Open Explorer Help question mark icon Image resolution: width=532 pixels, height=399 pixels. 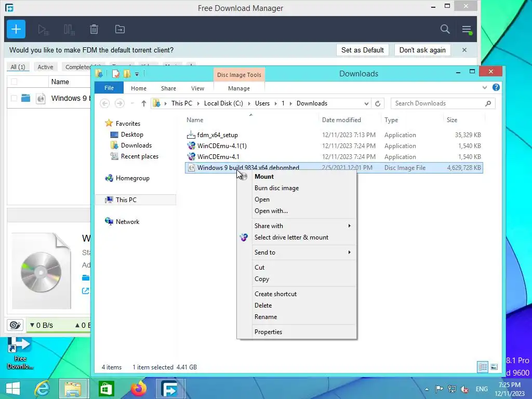(x=496, y=87)
